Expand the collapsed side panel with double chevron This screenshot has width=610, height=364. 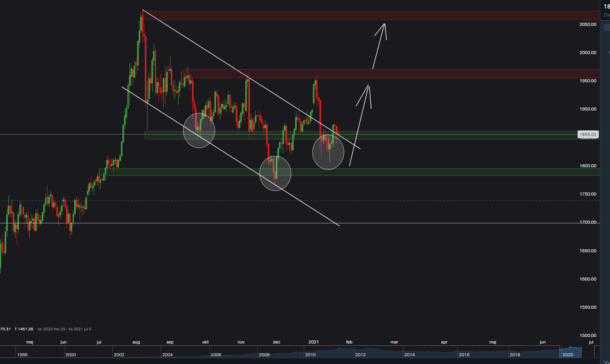click(606, 362)
